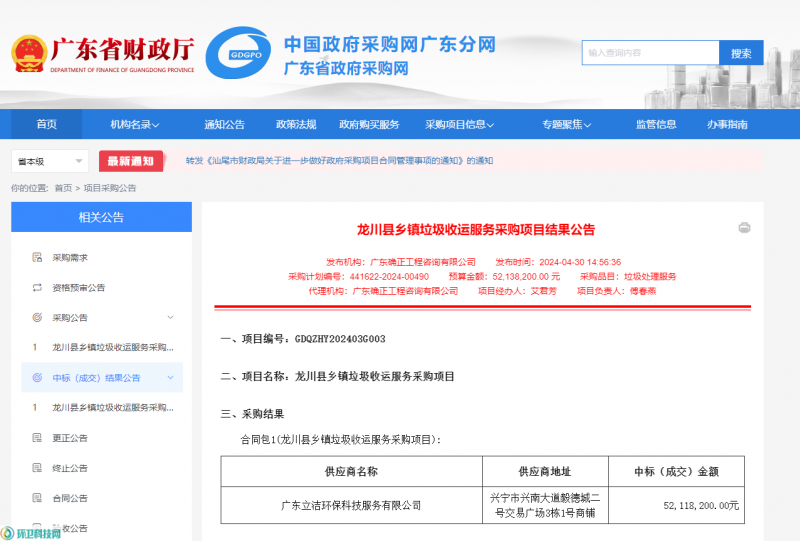800x541 pixels.
Task: Expand the 专题聚焦 navigation dropdown
Action: click(566, 125)
